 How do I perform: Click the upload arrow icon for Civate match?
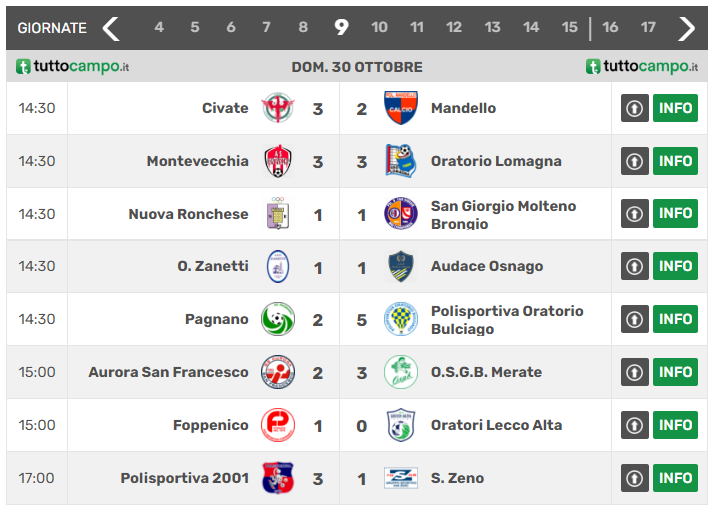[634, 108]
